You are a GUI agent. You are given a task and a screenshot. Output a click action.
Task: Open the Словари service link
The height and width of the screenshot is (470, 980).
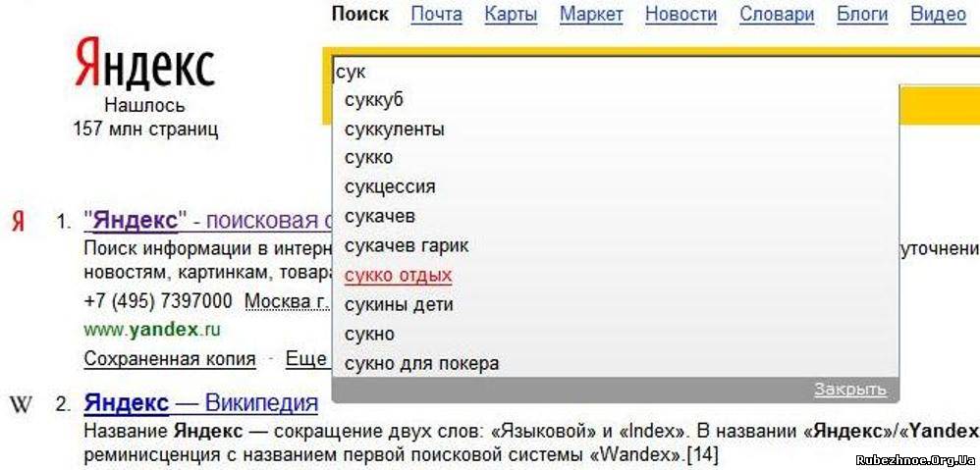click(x=777, y=14)
